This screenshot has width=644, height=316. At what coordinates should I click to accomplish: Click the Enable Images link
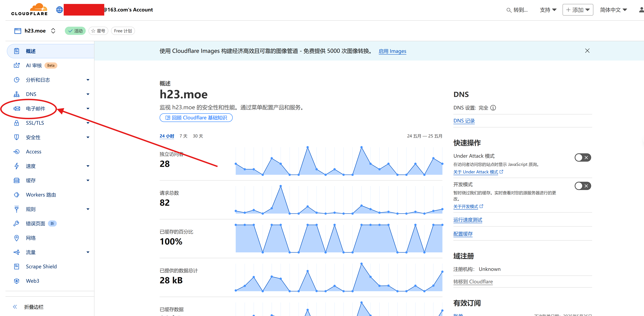click(392, 51)
